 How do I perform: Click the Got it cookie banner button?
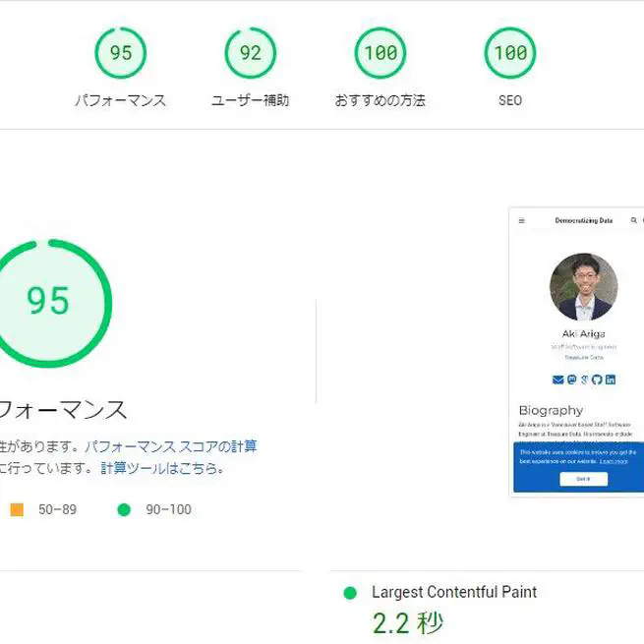tap(583, 479)
